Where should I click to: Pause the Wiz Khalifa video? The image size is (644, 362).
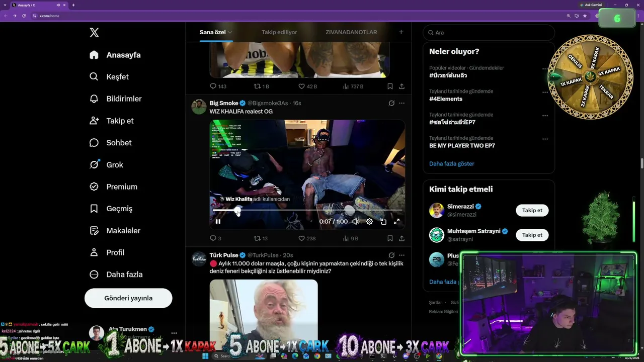tap(218, 221)
